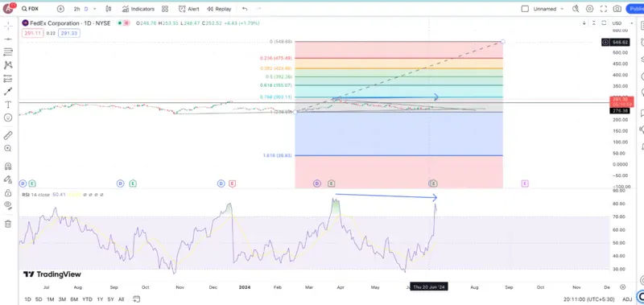Open the FDX symbol search
Viewport: 644px width, 305px height.
31,9
